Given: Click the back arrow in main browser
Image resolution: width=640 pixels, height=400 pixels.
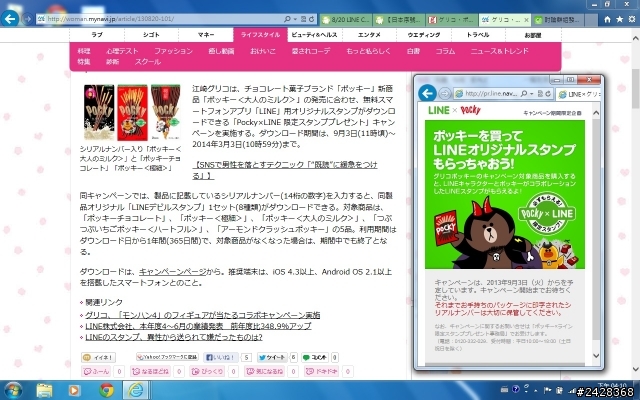Looking at the screenshot, I should click(10, 18).
